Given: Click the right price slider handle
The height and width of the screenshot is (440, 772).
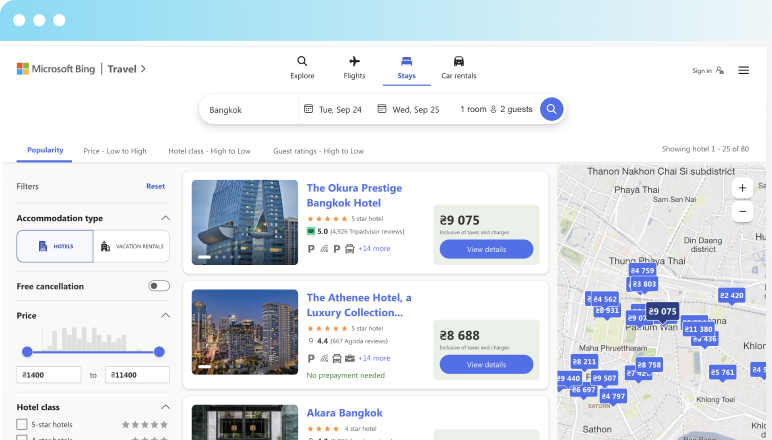Looking at the screenshot, I should [x=159, y=351].
